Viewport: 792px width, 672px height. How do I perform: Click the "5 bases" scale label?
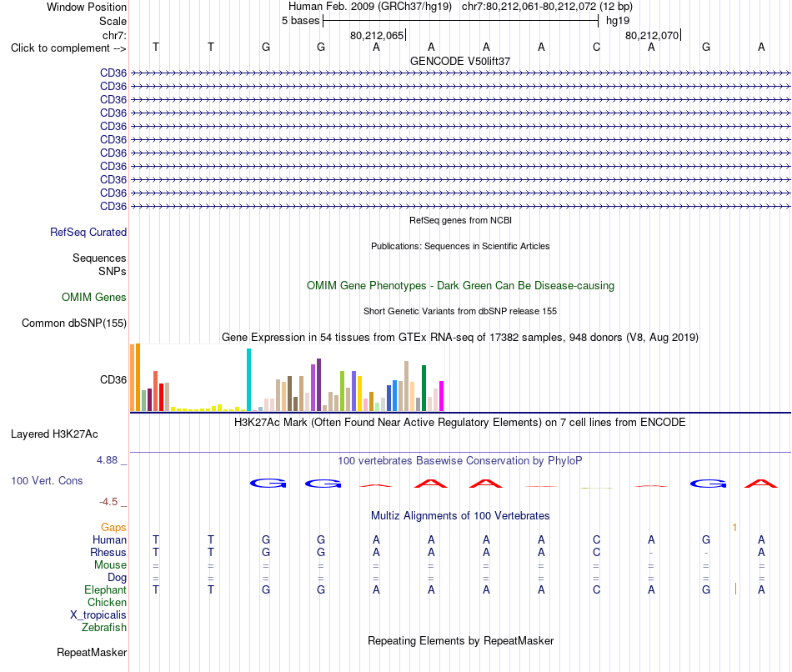click(x=300, y=21)
